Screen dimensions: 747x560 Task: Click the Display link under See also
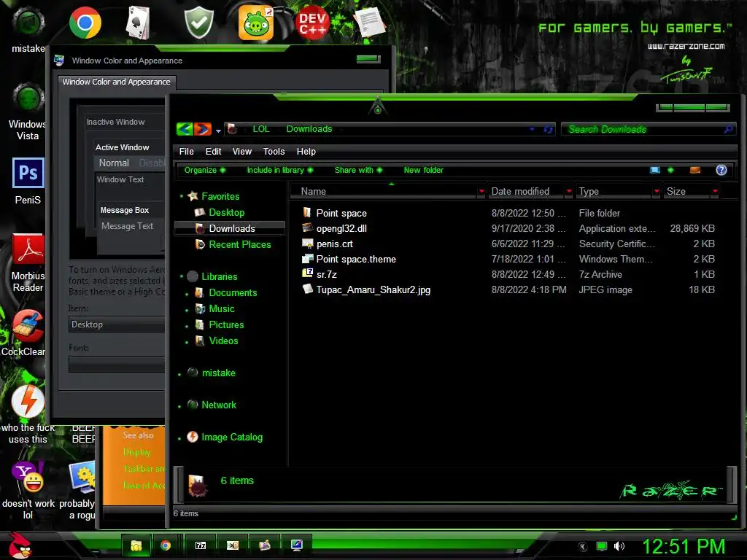tap(136, 452)
